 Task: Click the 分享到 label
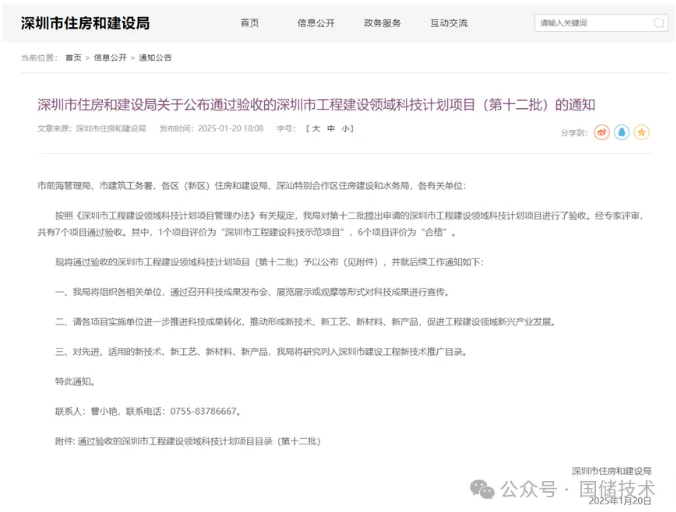pyautogui.click(x=574, y=133)
